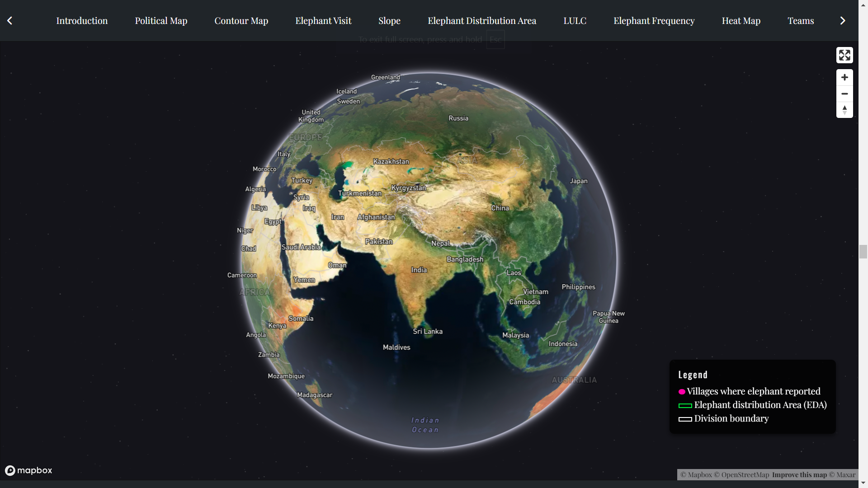Screen dimensions: 868x488
Task: Click the Sri Lanka label
Action: 428,331
